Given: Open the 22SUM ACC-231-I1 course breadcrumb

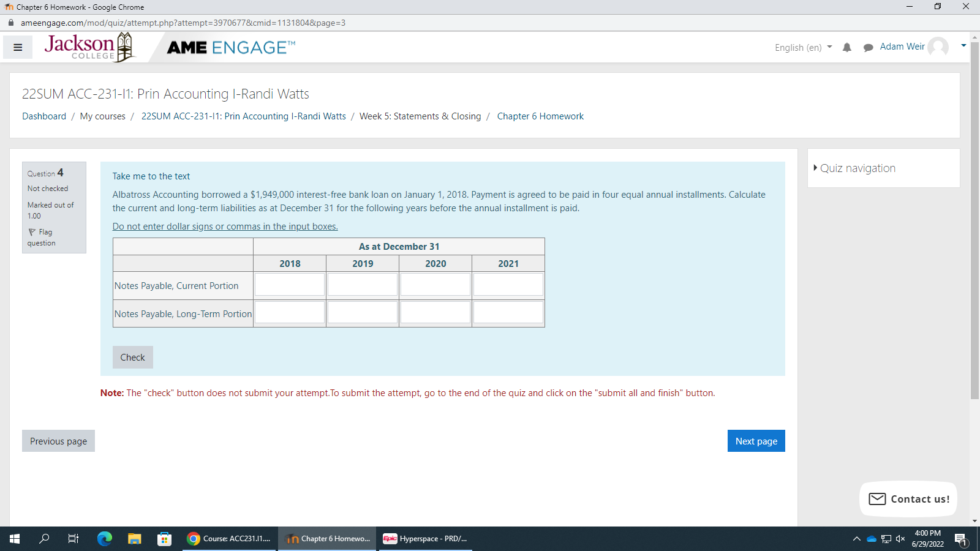Looking at the screenshot, I should point(244,116).
